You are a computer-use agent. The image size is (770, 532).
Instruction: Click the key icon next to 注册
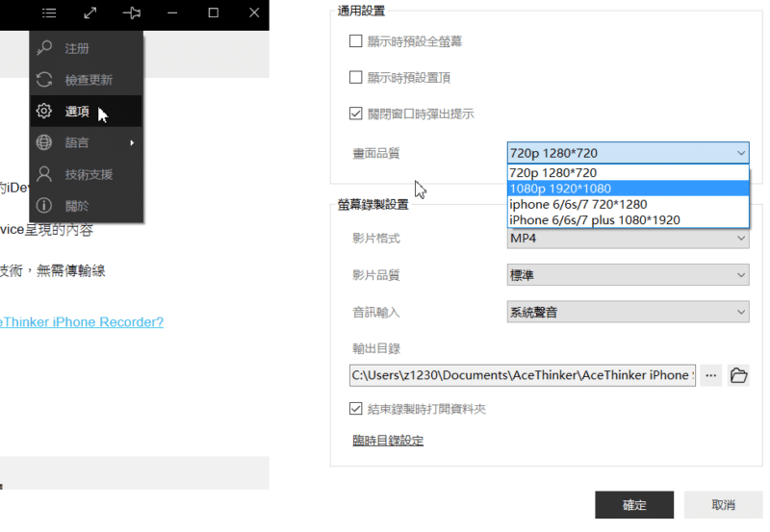click(x=44, y=48)
